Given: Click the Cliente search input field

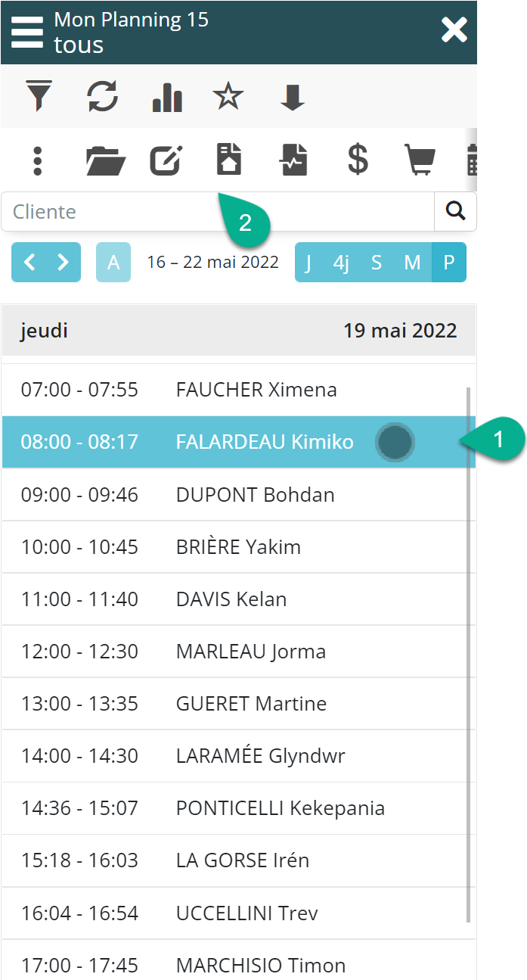Looking at the screenshot, I should (218, 212).
